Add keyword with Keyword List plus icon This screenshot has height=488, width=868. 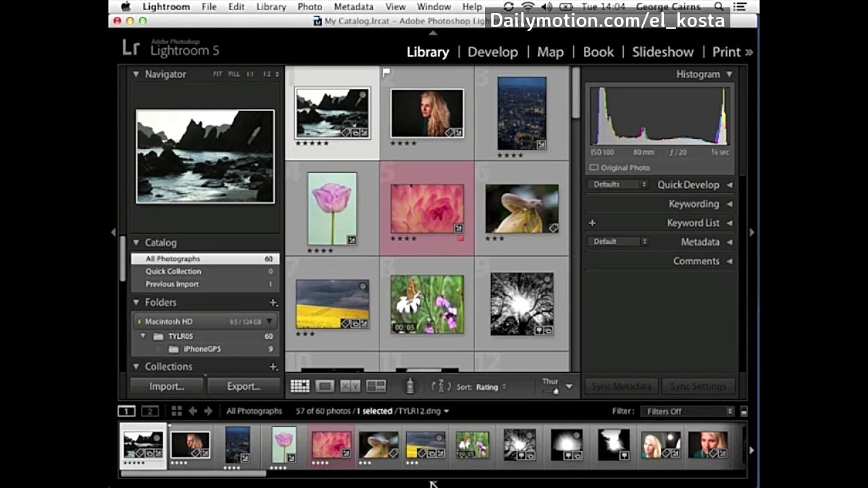(592, 223)
